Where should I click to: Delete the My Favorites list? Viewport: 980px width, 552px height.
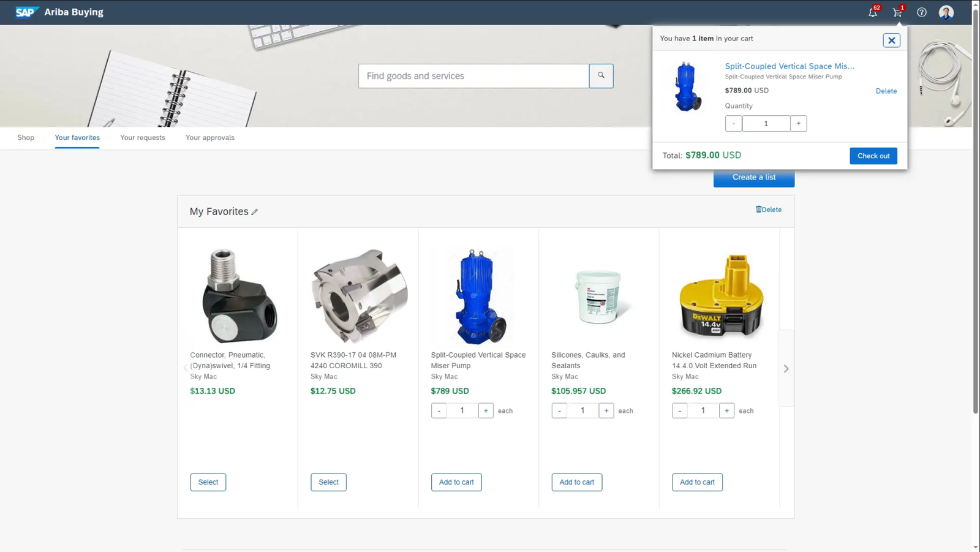coord(769,210)
